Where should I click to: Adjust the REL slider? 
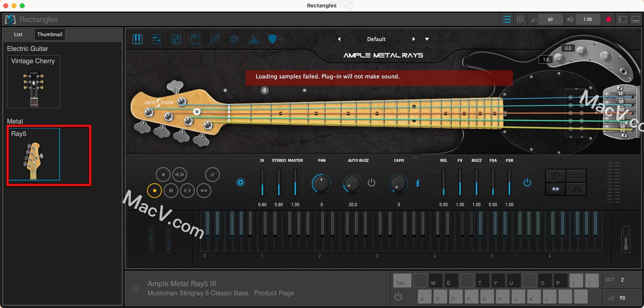point(443,182)
